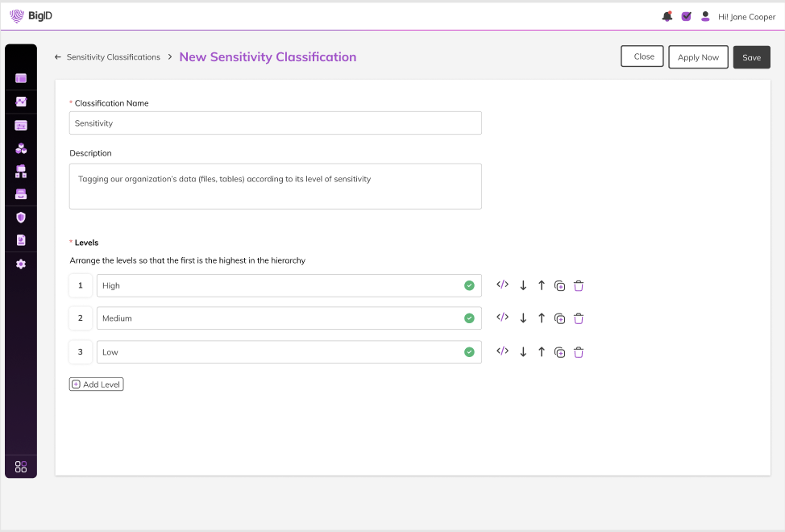Open the chart analytics icon in the sidebar
Viewport: 785px width, 532px height.
click(21, 102)
